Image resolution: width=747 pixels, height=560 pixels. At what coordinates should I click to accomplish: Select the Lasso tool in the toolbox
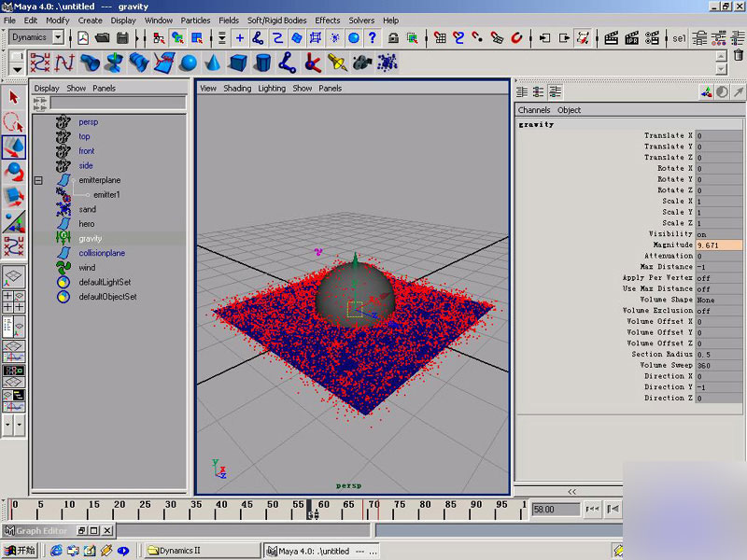14,122
